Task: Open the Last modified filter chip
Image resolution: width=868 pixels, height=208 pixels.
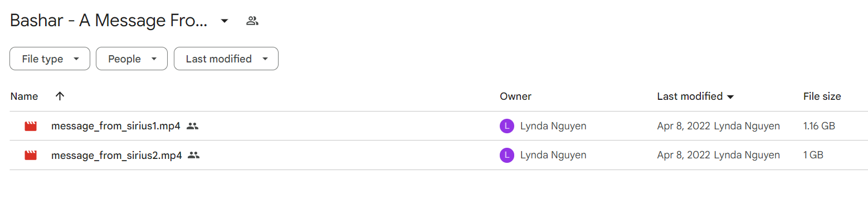Action: [x=226, y=59]
